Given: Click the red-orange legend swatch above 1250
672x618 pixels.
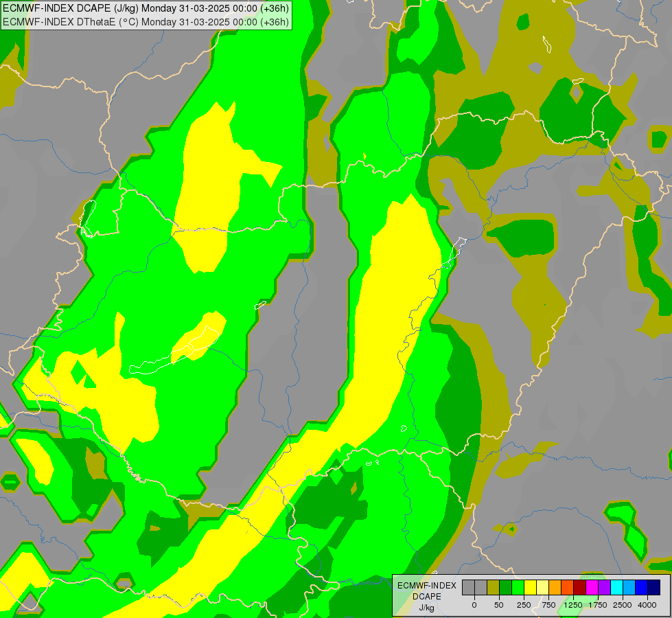Looking at the screenshot, I should pyautogui.click(x=568, y=587).
